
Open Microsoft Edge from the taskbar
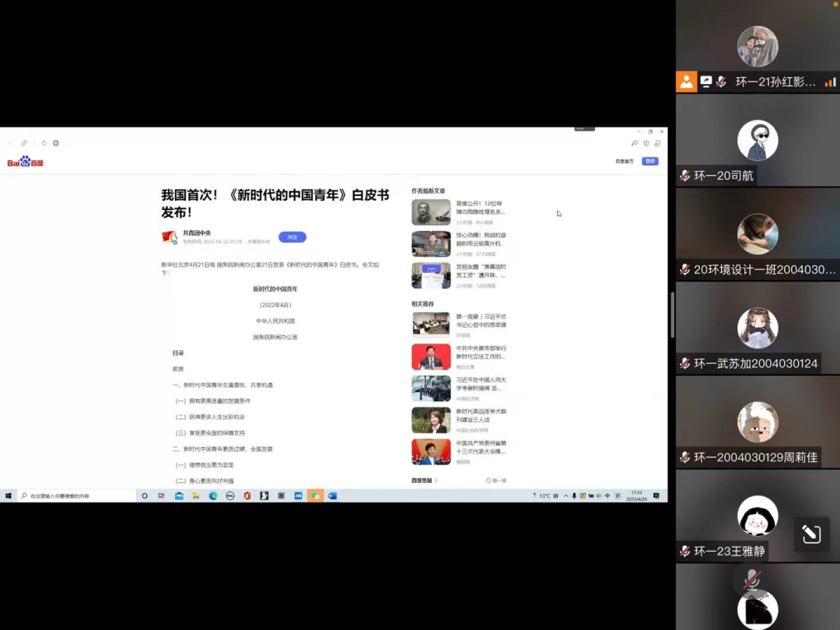tap(213, 495)
